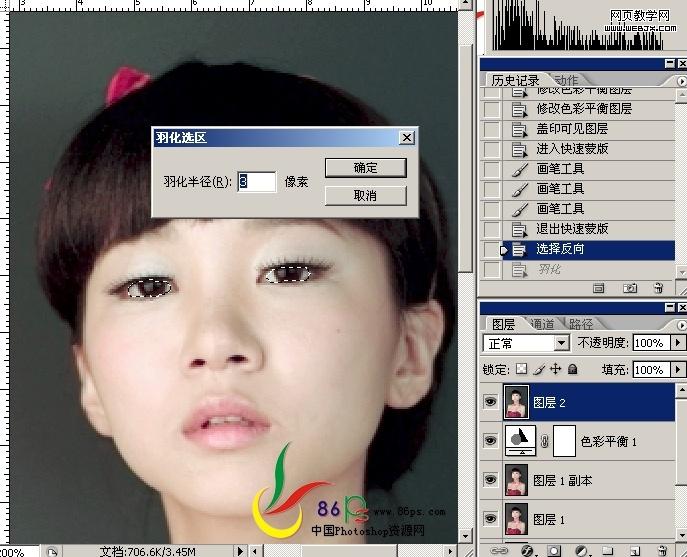Create new document from current history state
687x557 pixels.
point(598,288)
